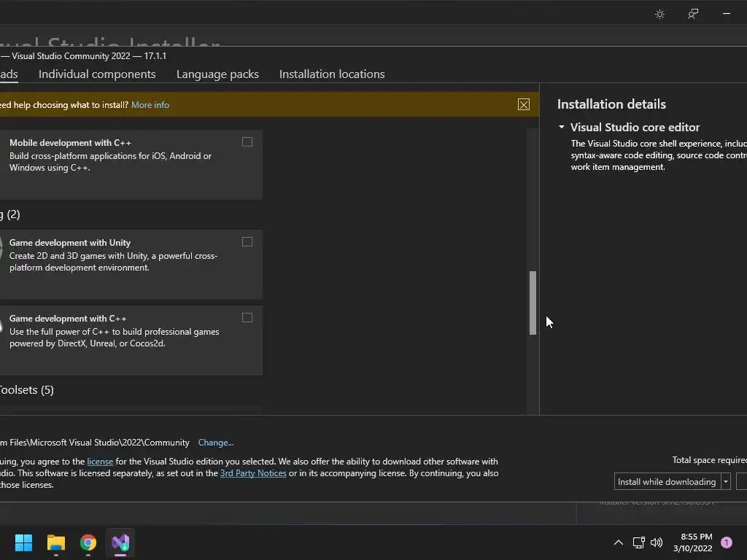747x560 pixels.
Task: Select the Game development with Unity card title
Action: point(70,243)
